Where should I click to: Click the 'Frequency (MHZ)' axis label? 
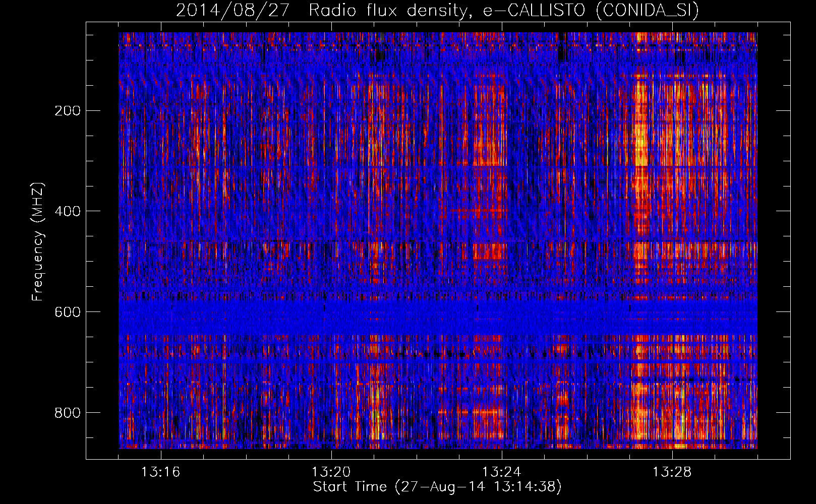[38, 242]
